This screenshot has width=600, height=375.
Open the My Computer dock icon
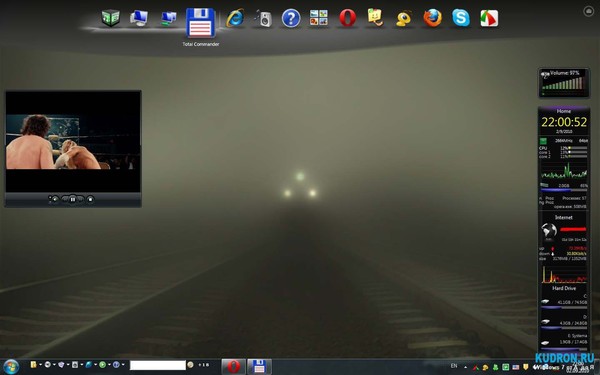139,18
